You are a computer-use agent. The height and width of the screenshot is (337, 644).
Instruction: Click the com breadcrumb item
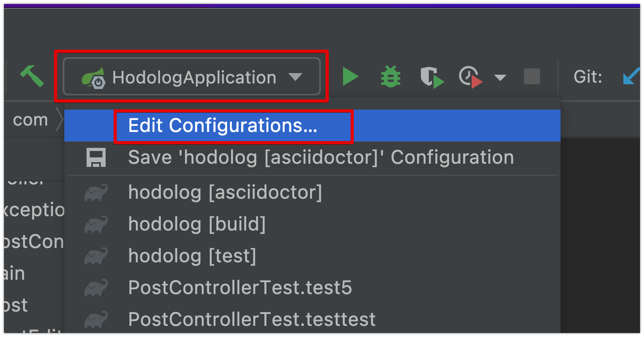click(x=30, y=120)
